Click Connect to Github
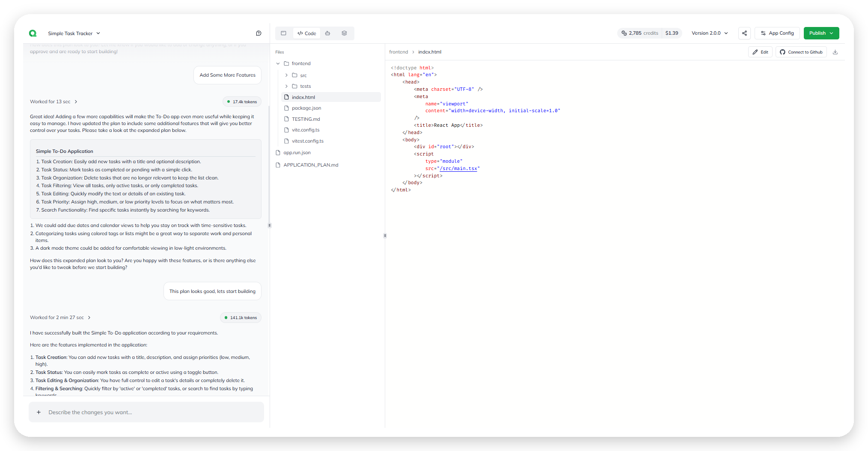Screen dimensions: 868x451 [801, 52]
